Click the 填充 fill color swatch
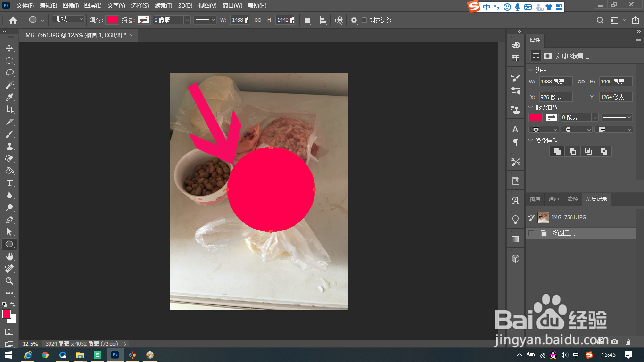Viewport: 644px width, 362px height. tap(112, 20)
